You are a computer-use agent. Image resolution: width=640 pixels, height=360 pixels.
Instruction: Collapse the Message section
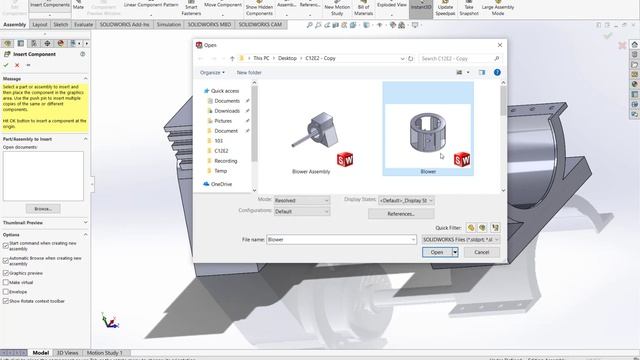85,78
